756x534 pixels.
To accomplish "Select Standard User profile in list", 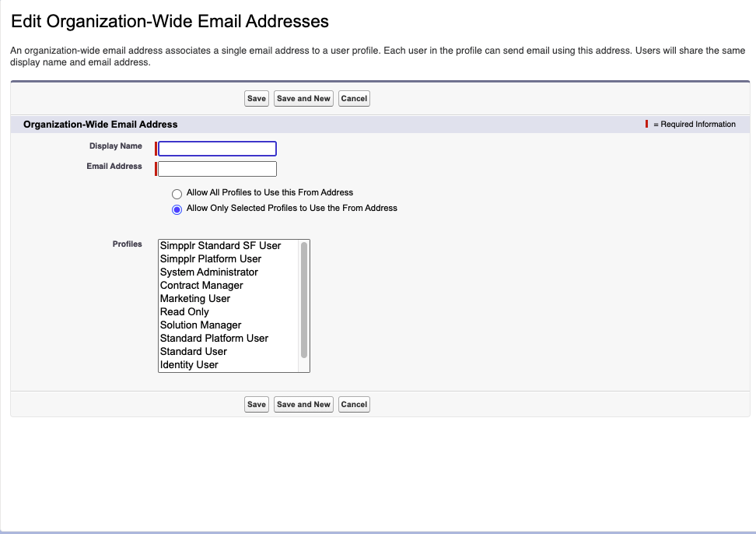I will [229, 352].
